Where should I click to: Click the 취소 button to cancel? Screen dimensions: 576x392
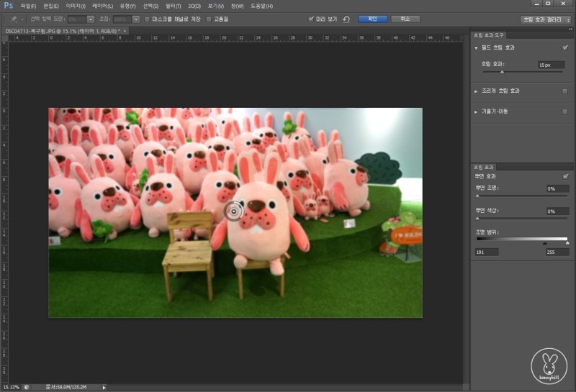click(405, 19)
